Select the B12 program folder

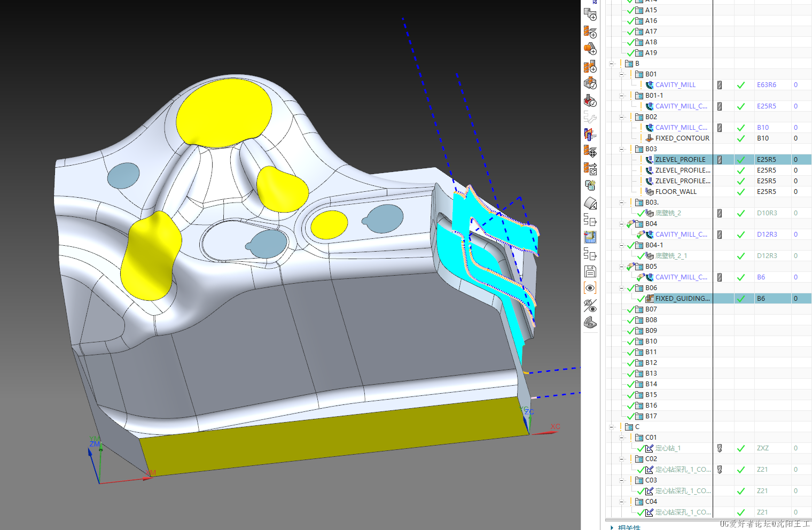click(x=651, y=363)
